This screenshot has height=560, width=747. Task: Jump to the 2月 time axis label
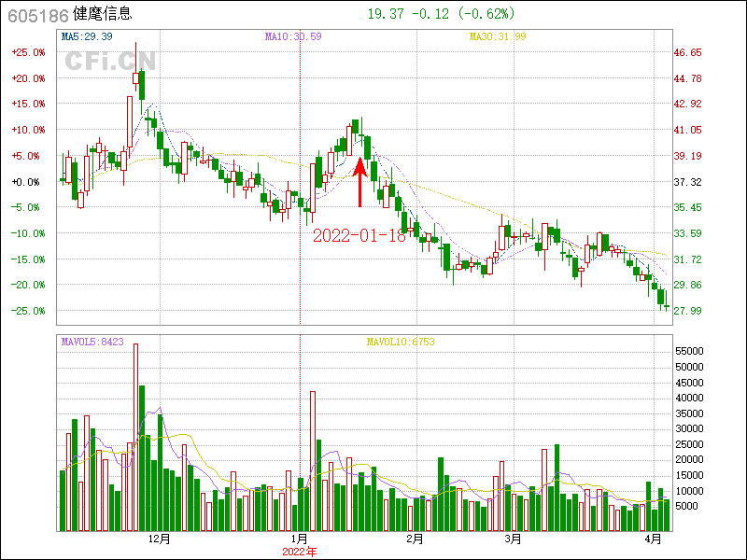pyautogui.click(x=415, y=539)
